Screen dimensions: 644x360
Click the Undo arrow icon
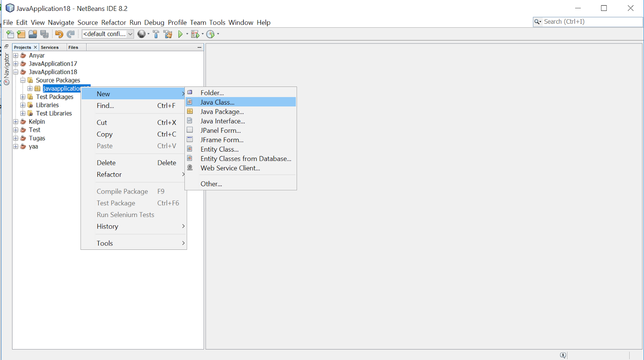(x=59, y=34)
